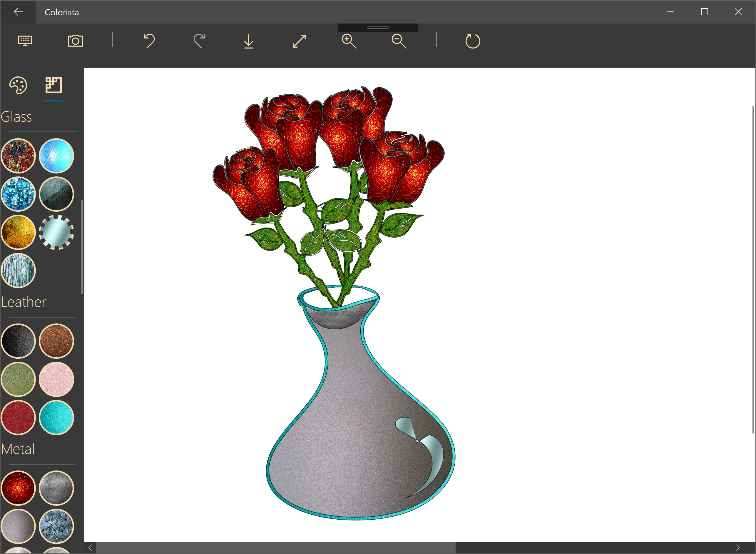Pick the multicolor swirl glass texture
Screen dimensions: 756x554
tap(18, 156)
